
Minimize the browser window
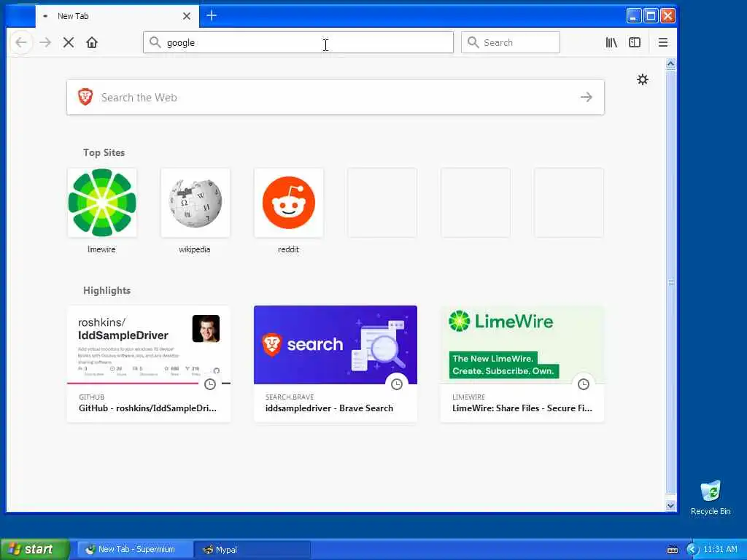tap(633, 16)
